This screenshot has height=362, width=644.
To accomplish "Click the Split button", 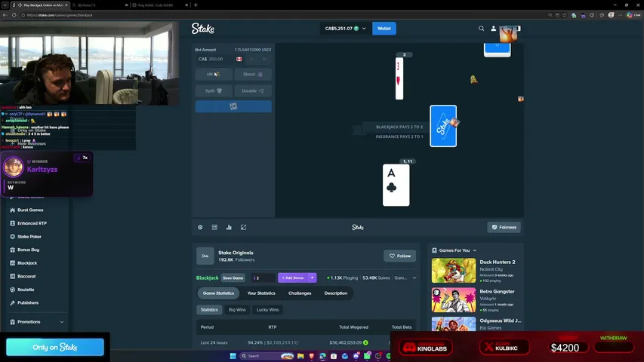I will click(x=213, y=90).
